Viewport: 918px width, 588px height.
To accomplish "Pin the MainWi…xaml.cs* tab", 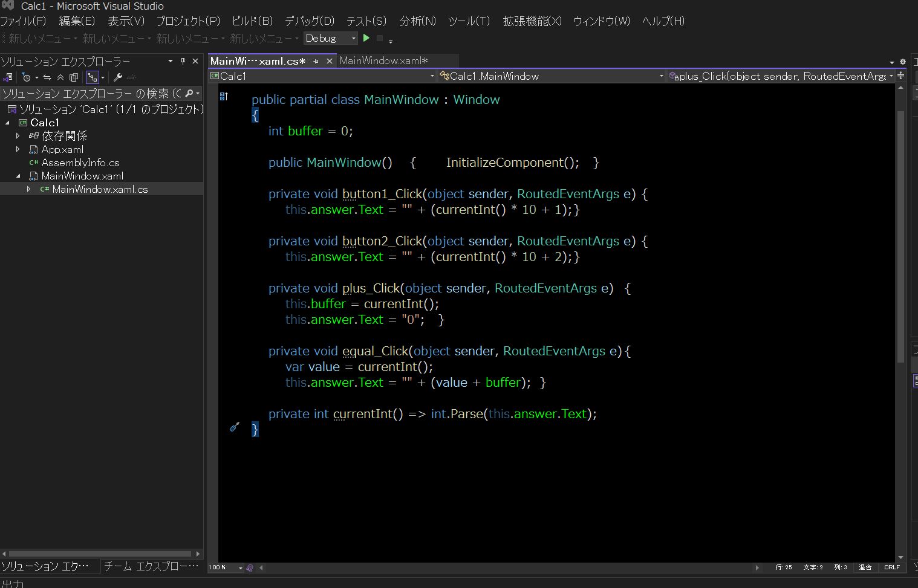I will tap(316, 61).
